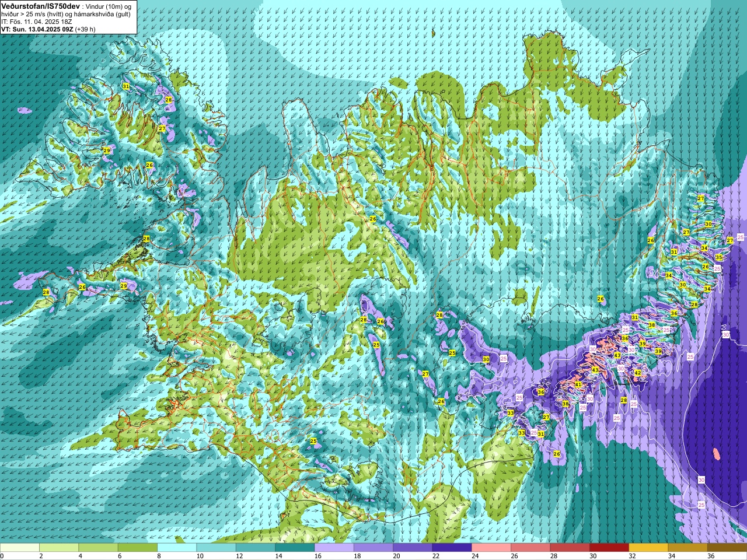Click the legend scale value '14'

278,556
